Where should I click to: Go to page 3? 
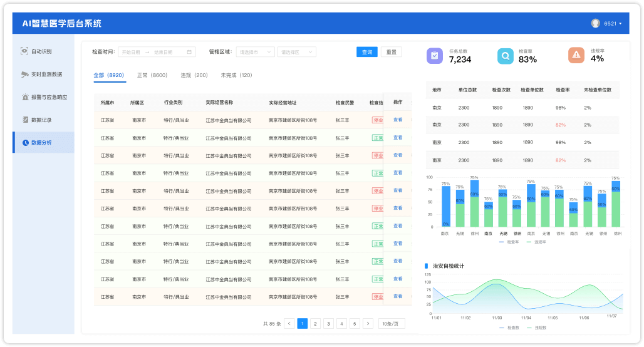(x=328, y=324)
